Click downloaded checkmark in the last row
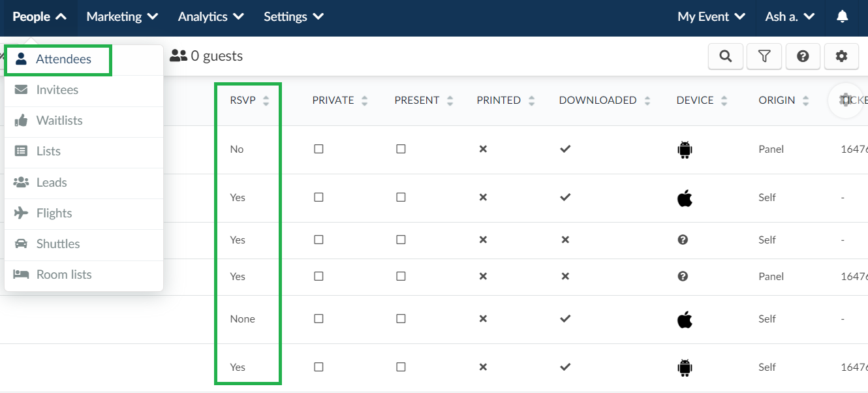The height and width of the screenshot is (393, 868). point(565,368)
